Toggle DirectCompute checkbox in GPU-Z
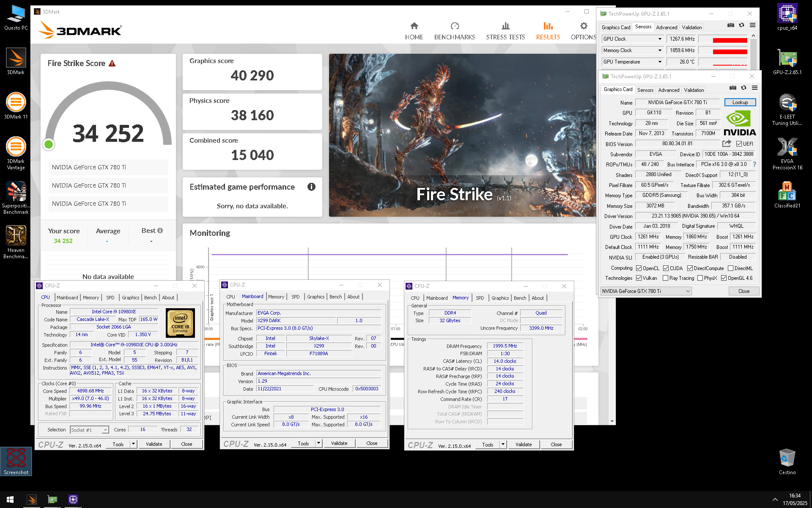The width and height of the screenshot is (812, 508). pyautogui.click(x=690, y=268)
